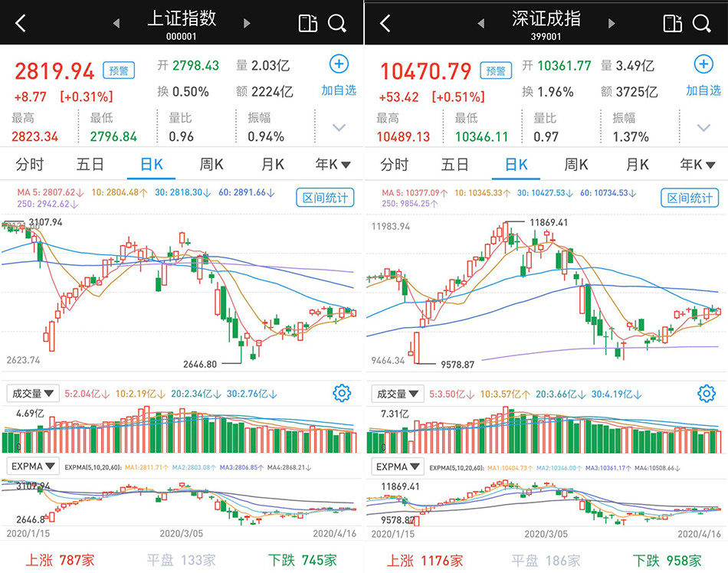
Task: Open 年K period dropdown on 上证指数
Action: [x=333, y=164]
